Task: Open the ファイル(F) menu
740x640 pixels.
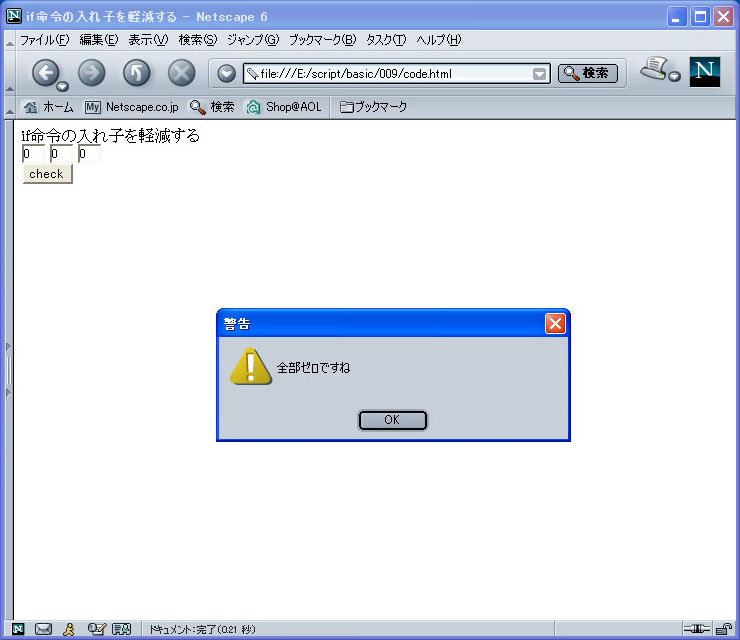Action: click(x=44, y=40)
